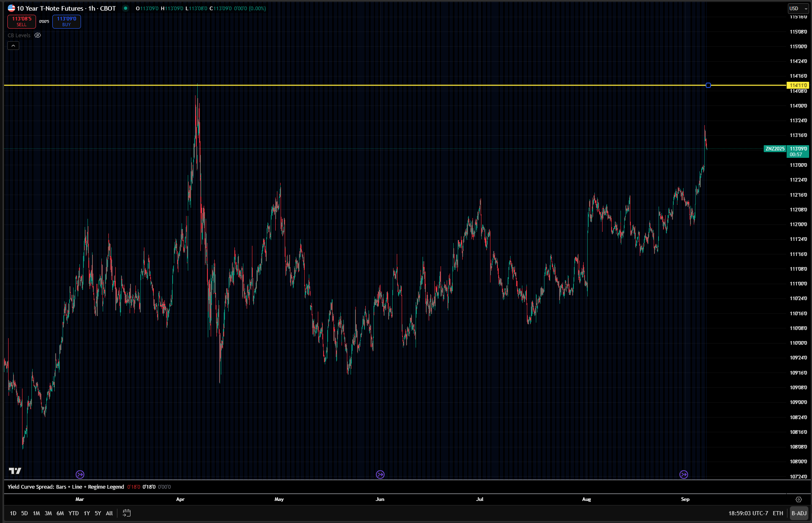Image resolution: width=812 pixels, height=523 pixels.
Task: Click the red SELL price button
Action: [22, 21]
